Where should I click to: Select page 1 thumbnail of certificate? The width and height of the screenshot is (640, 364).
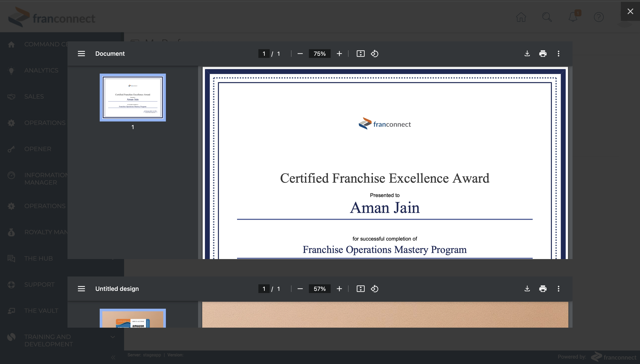coord(133,98)
